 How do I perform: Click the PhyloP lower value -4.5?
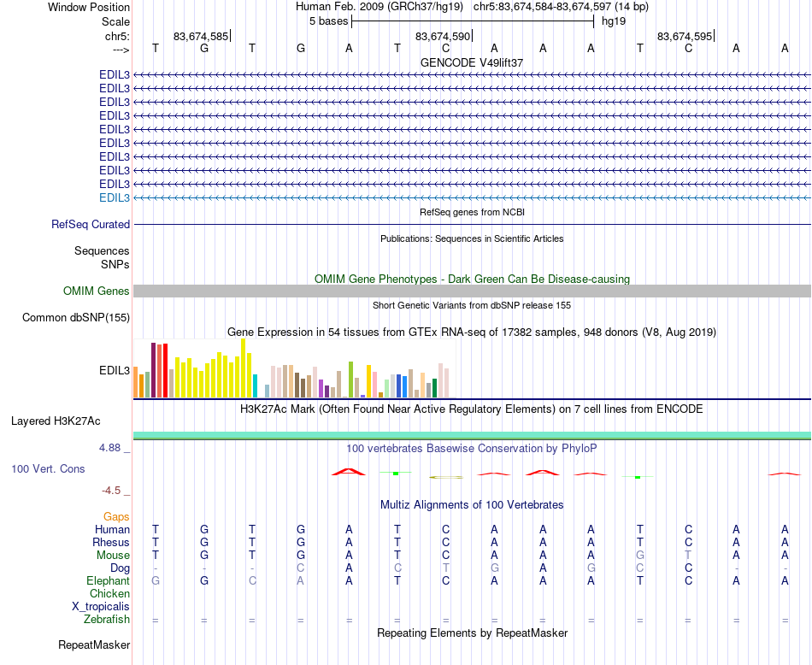[111, 491]
